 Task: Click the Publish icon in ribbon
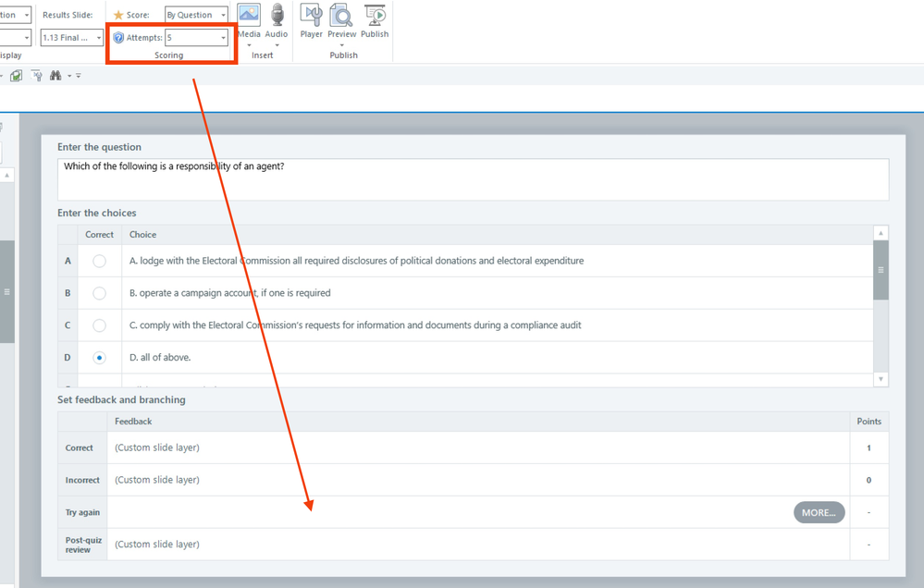click(x=375, y=15)
